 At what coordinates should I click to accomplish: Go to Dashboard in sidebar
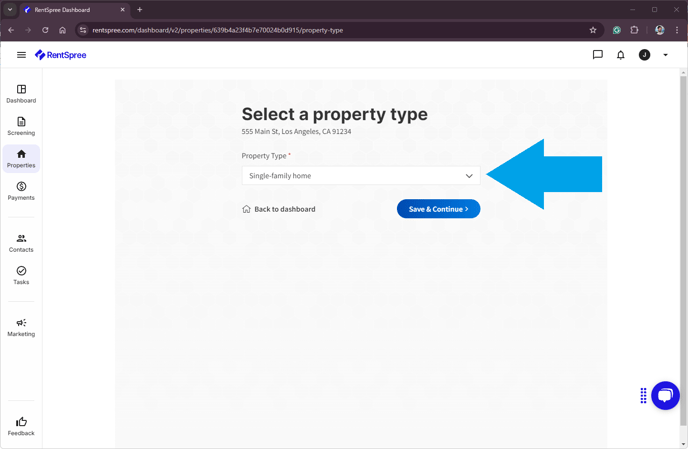[x=21, y=94]
